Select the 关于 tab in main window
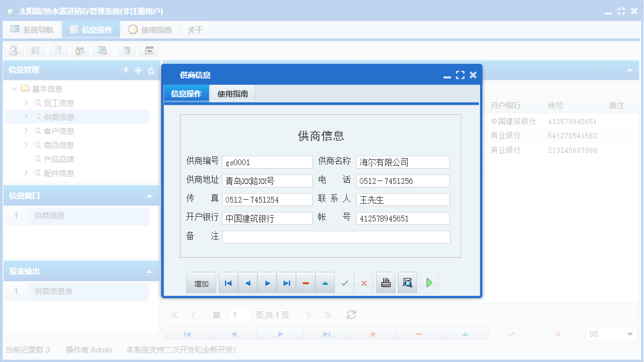Image resolution: width=644 pixels, height=362 pixels. pos(195,29)
